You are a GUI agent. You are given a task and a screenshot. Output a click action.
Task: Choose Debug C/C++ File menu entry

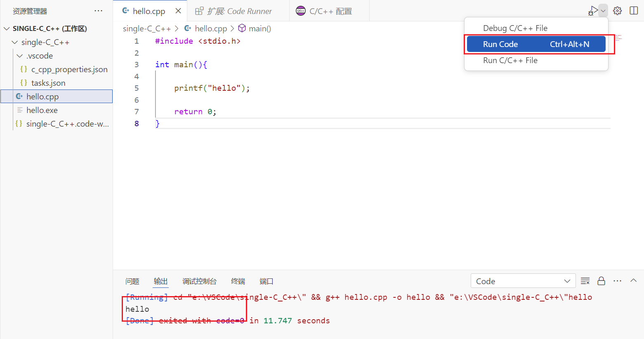(515, 28)
